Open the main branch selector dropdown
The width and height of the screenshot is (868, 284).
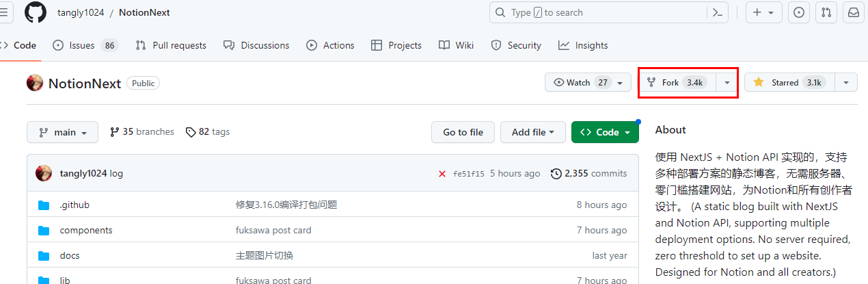click(x=62, y=132)
